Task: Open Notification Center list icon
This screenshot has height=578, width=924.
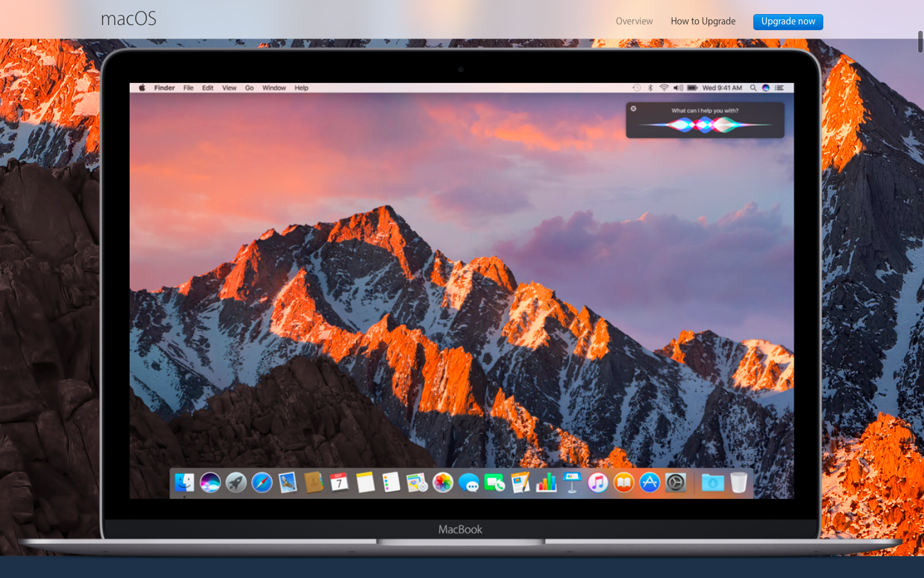Action: click(779, 88)
